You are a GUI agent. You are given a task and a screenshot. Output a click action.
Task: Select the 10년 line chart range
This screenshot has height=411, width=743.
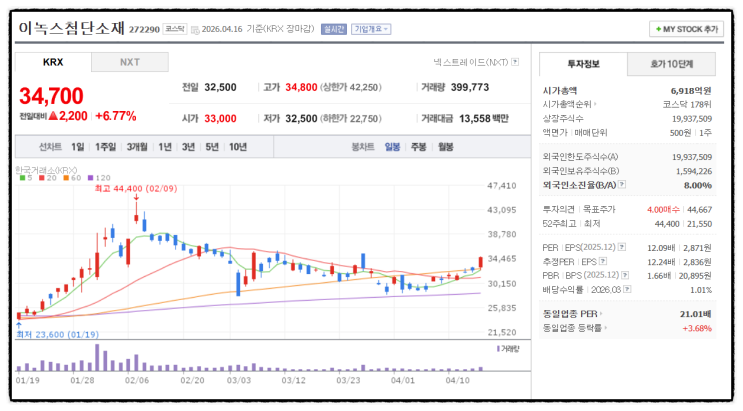click(238, 147)
